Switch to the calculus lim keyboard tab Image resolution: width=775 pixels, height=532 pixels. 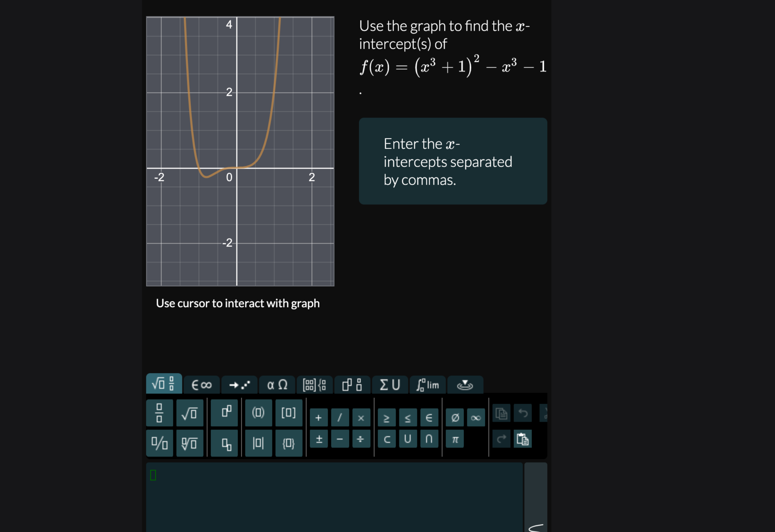pyautogui.click(x=428, y=385)
